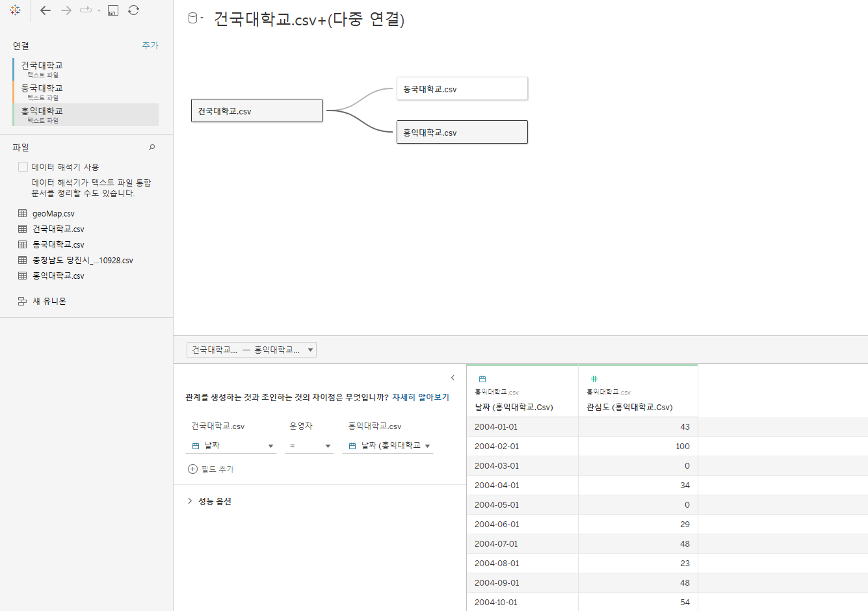The height and width of the screenshot is (611, 868).
Task: Open the dropdown beside the redo icon
Action: click(99, 10)
